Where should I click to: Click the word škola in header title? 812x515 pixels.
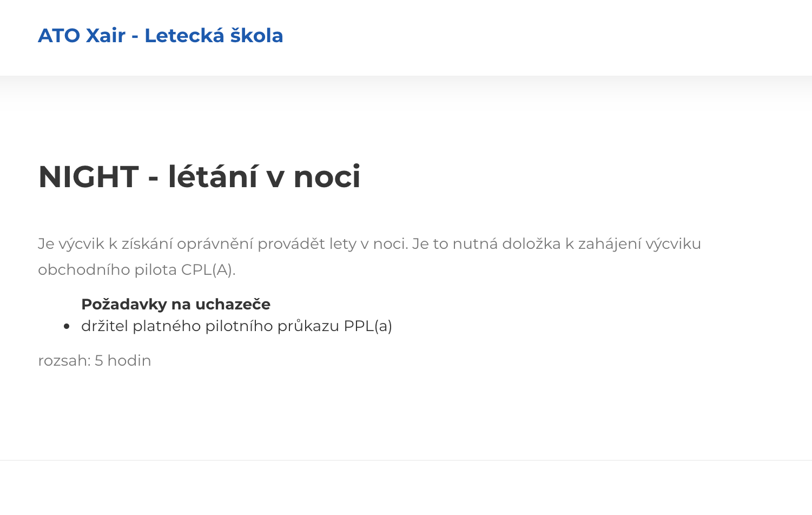coord(257,36)
